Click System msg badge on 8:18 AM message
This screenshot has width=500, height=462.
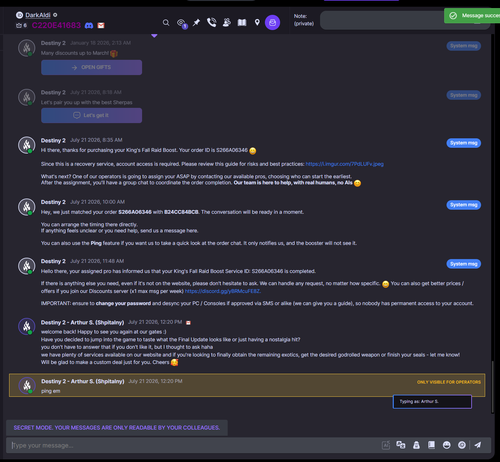464,95
